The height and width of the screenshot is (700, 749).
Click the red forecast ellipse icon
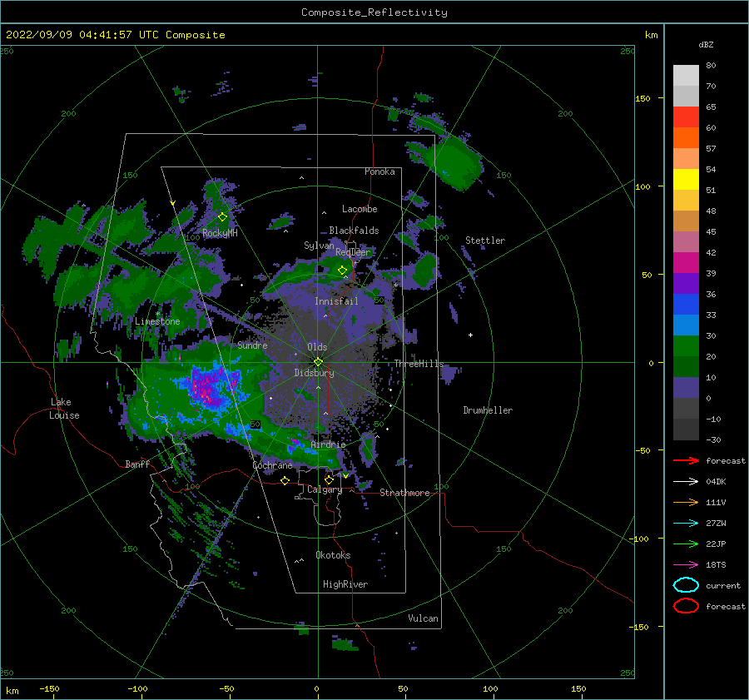686,606
